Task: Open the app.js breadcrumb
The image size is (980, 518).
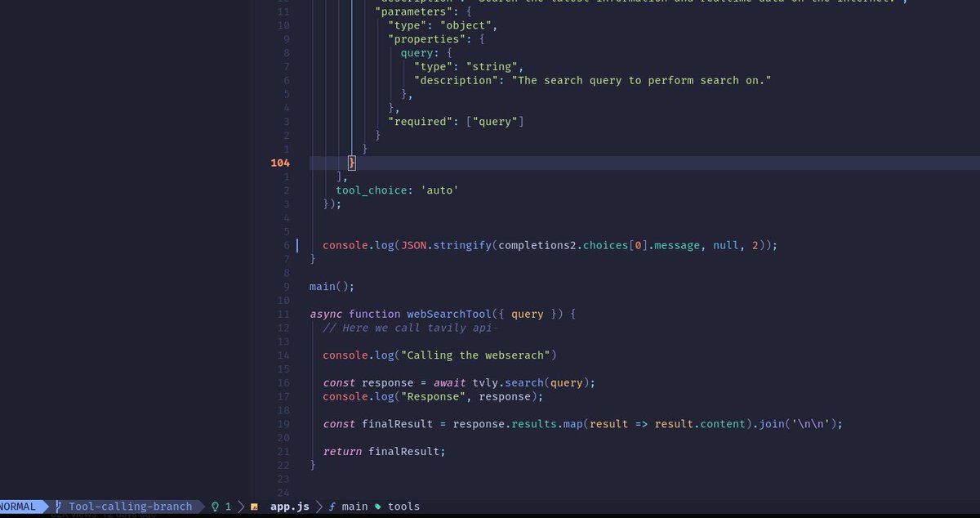Action: click(290, 507)
